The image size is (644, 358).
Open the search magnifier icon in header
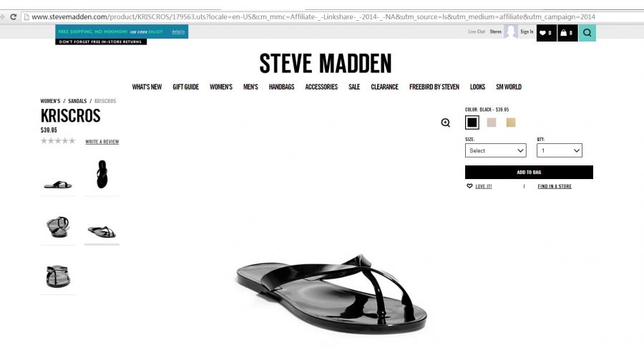pos(587,33)
